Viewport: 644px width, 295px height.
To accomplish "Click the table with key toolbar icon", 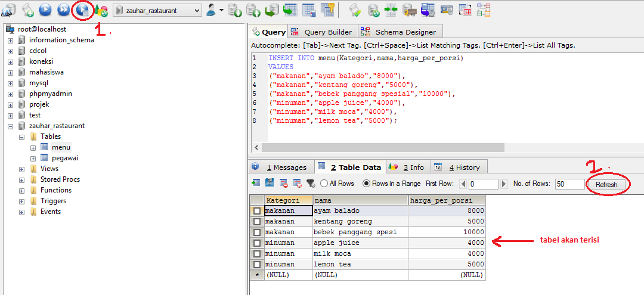I will [327, 10].
